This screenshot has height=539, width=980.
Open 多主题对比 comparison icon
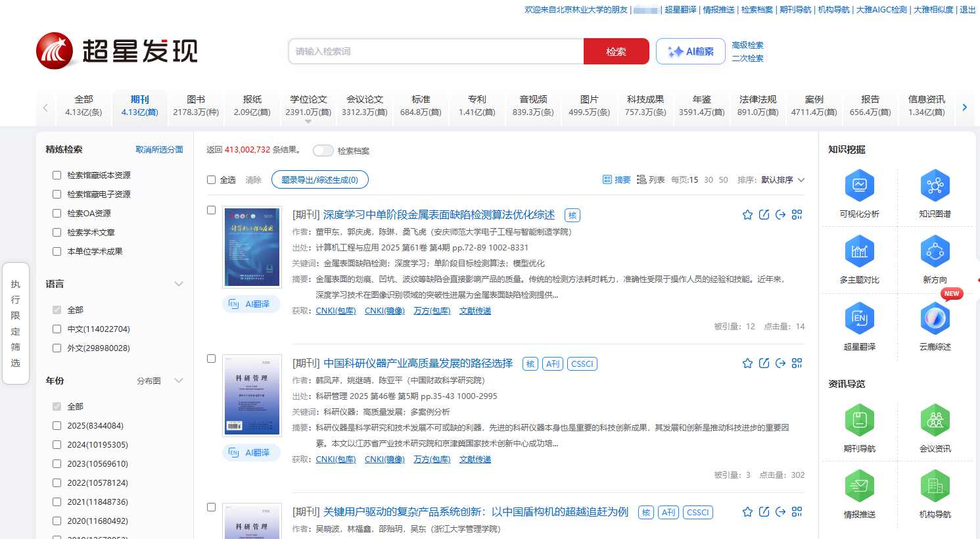(859, 251)
